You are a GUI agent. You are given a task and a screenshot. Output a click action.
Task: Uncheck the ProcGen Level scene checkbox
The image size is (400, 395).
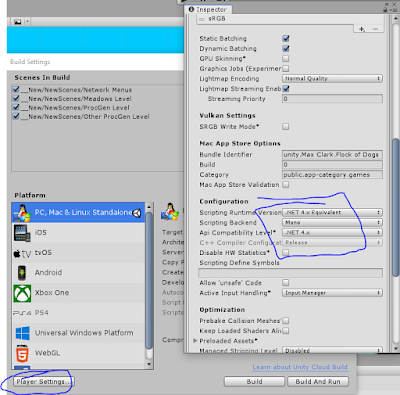click(16, 107)
